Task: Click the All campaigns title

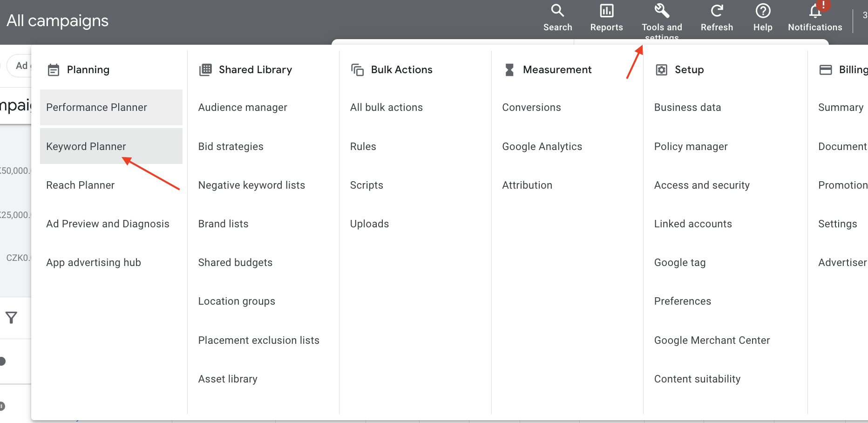Action: point(57,21)
